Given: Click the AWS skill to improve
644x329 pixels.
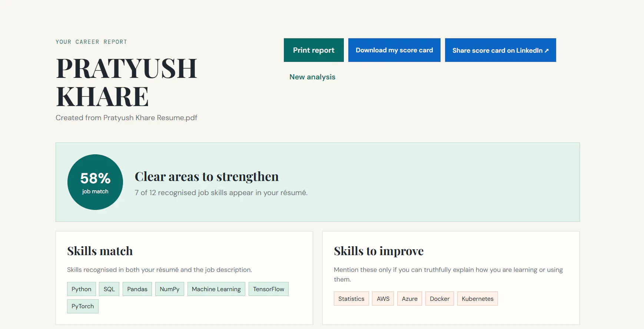Looking at the screenshot, I should 383,299.
